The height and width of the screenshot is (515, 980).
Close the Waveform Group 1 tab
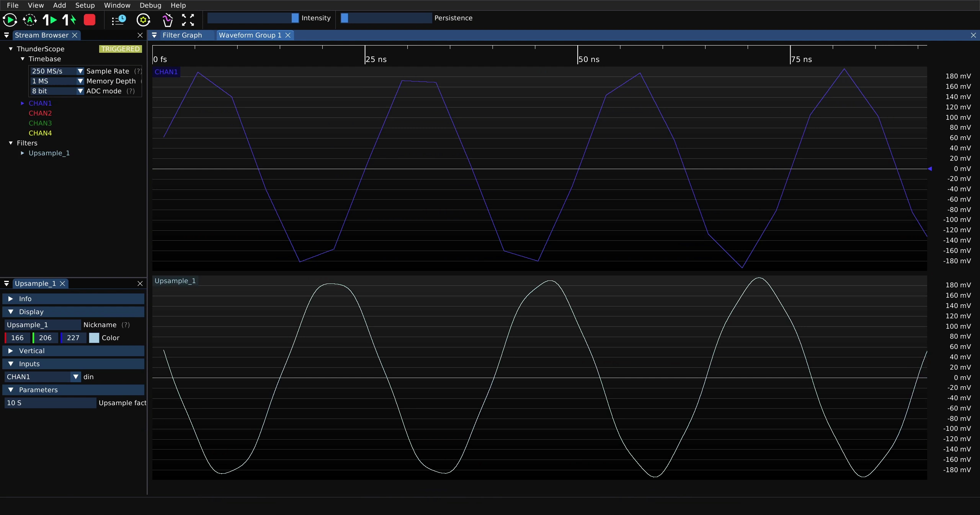coord(288,35)
